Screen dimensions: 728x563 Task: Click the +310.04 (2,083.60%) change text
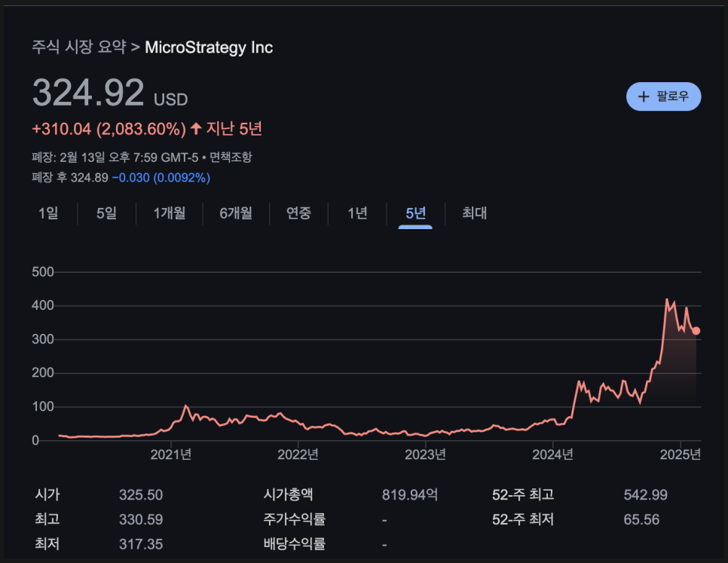coord(109,129)
